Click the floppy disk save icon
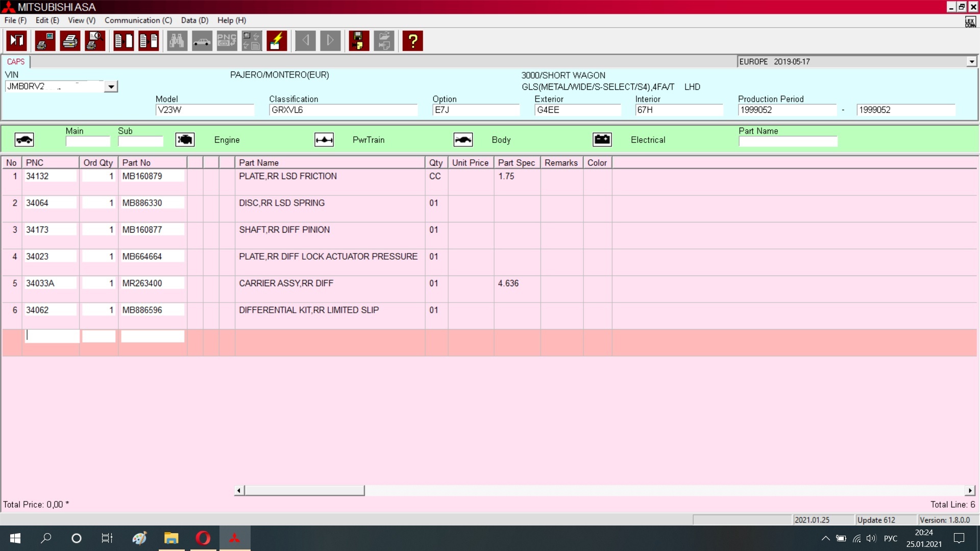 tap(359, 41)
